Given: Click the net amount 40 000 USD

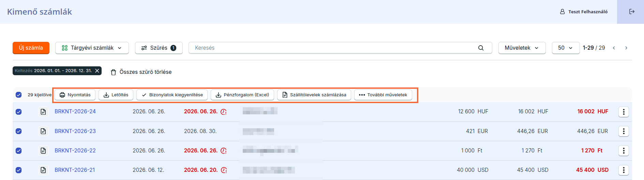Looking at the screenshot, I should point(473,170).
